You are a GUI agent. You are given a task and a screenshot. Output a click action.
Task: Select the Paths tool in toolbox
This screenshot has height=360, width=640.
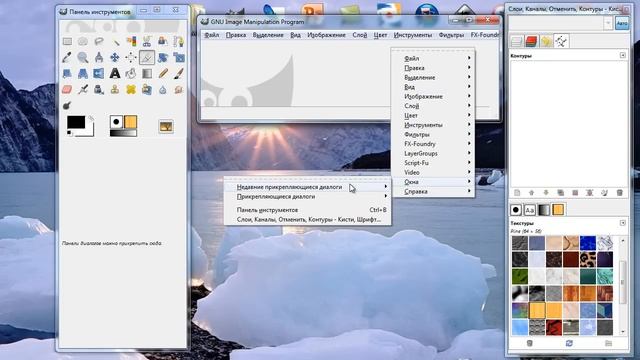point(179,41)
